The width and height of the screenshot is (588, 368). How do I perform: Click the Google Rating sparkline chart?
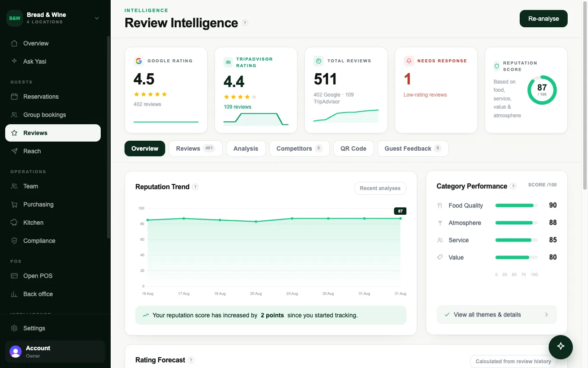pos(166,122)
